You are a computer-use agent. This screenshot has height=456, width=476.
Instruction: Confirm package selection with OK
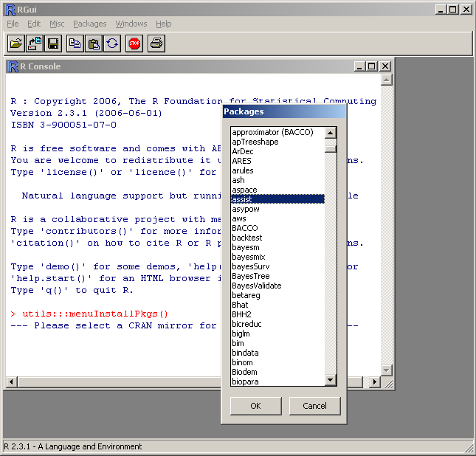255,406
